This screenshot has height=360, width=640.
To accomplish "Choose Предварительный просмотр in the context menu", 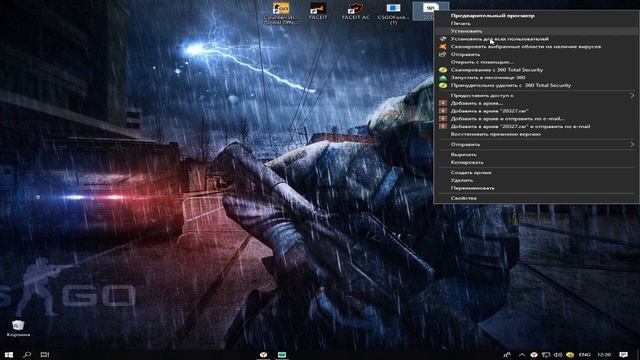I will coord(536,16).
